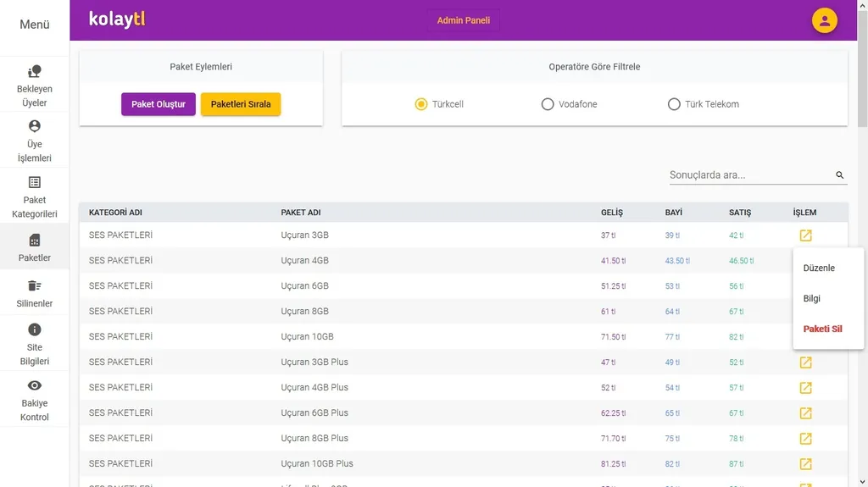Choose Paketi Sil from the menu

tap(822, 329)
